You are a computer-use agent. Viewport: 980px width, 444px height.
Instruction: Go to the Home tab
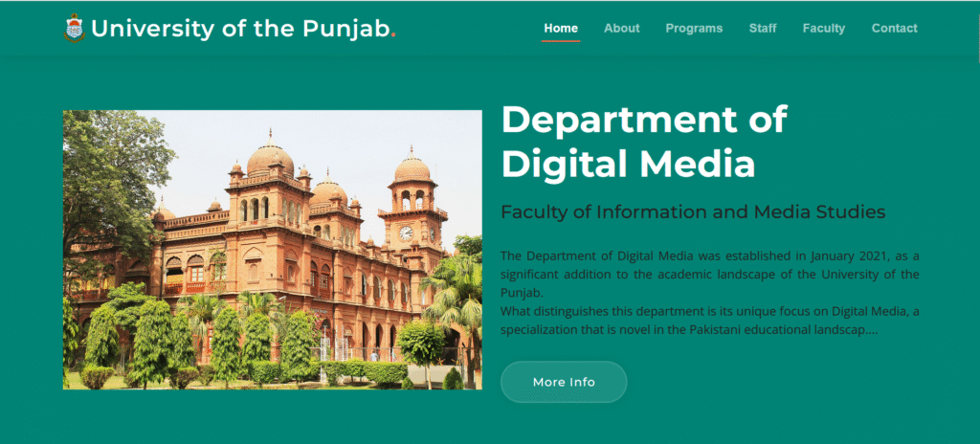[561, 28]
